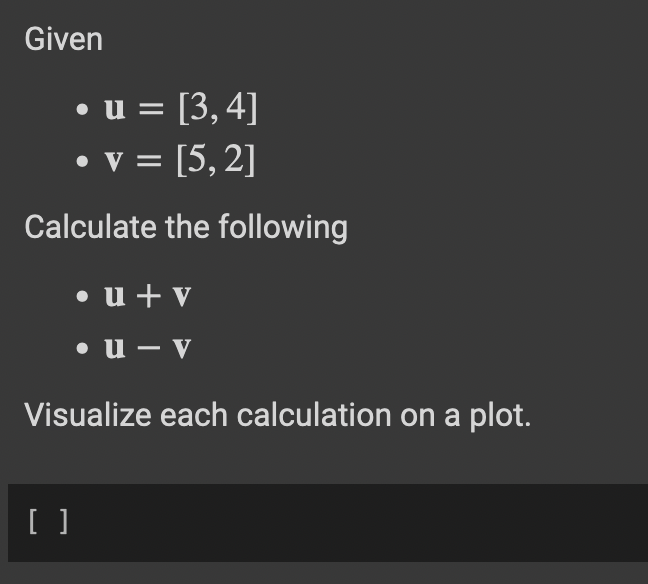This screenshot has height=584, width=648.
Task: Click the word "following" in the instructions
Action: [x=283, y=228]
